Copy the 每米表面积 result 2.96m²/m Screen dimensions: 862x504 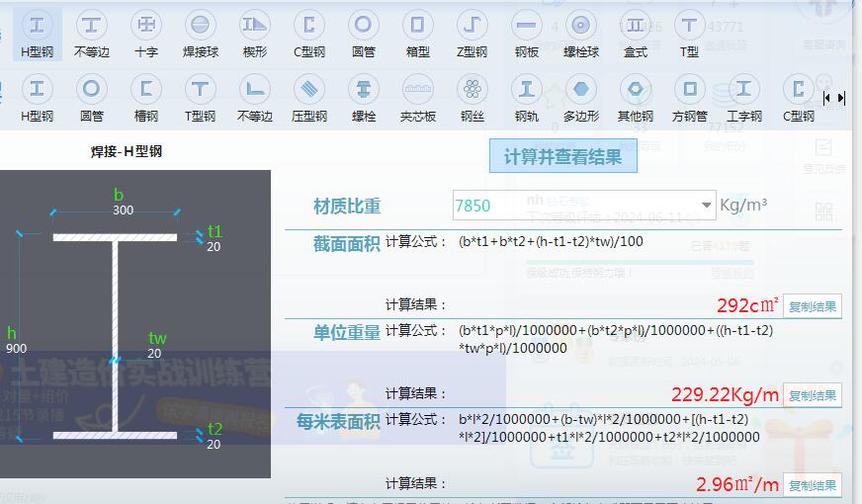812,485
